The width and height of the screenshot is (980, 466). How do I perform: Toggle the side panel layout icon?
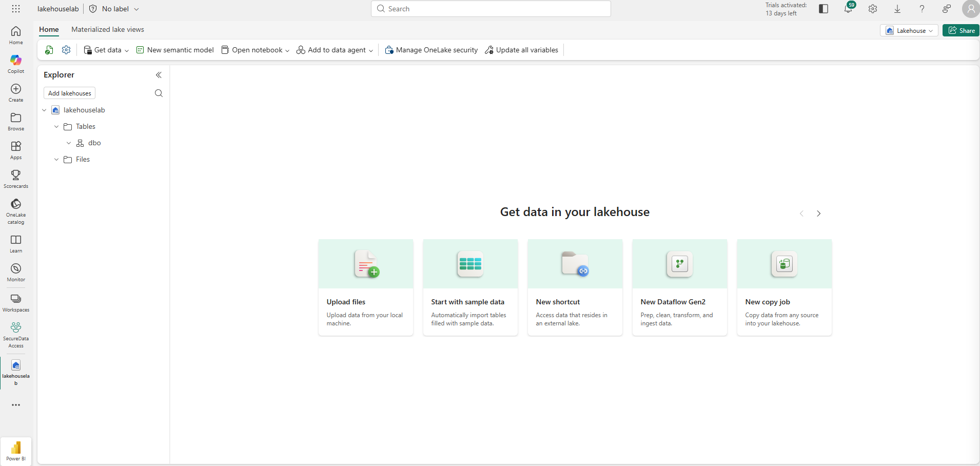click(x=824, y=9)
